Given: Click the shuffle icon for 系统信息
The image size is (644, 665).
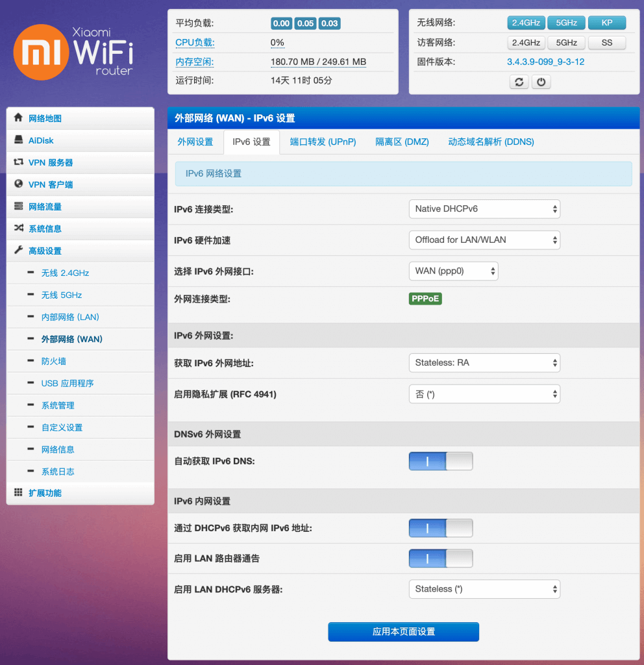Looking at the screenshot, I should coord(18,229).
